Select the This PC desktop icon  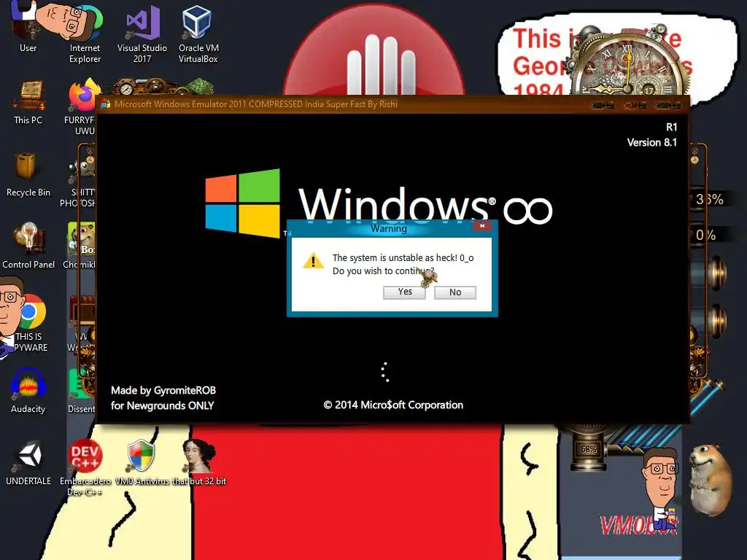(x=28, y=102)
